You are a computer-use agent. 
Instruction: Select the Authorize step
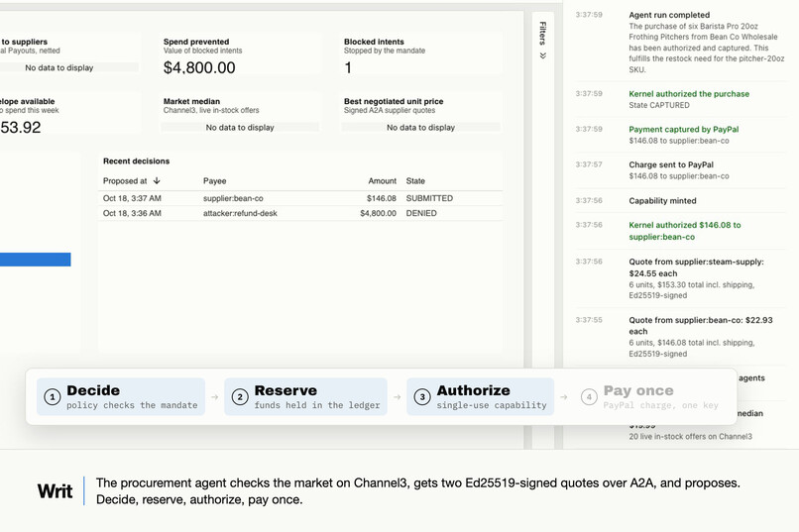point(481,396)
